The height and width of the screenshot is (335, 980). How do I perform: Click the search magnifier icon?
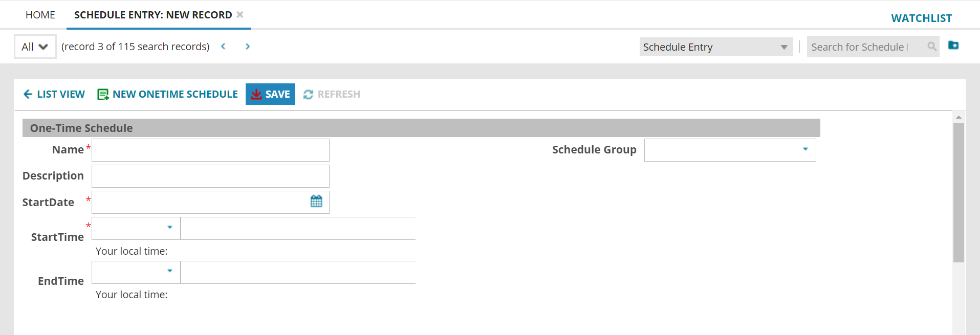tap(932, 47)
